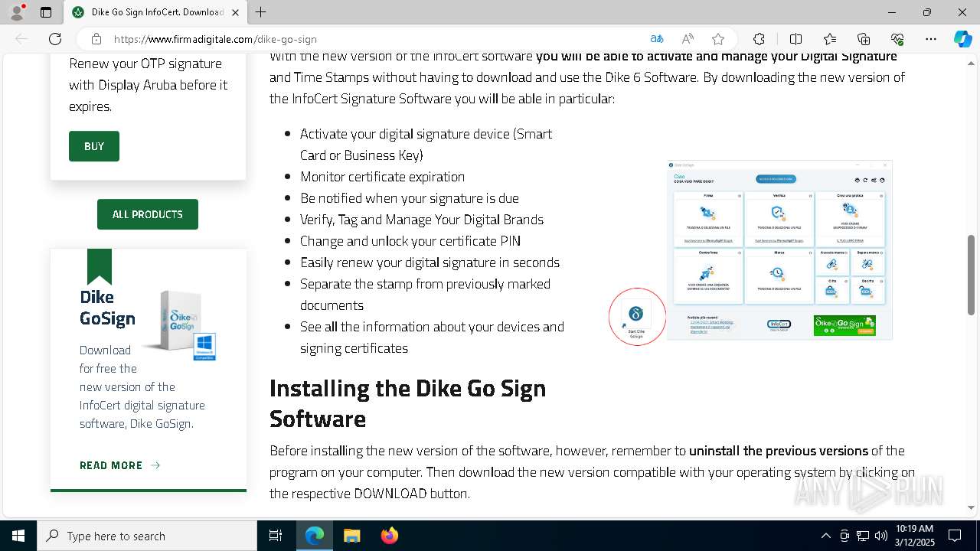980x551 pixels.
Task: Click the scrollbar down arrow
Action: click(x=972, y=507)
